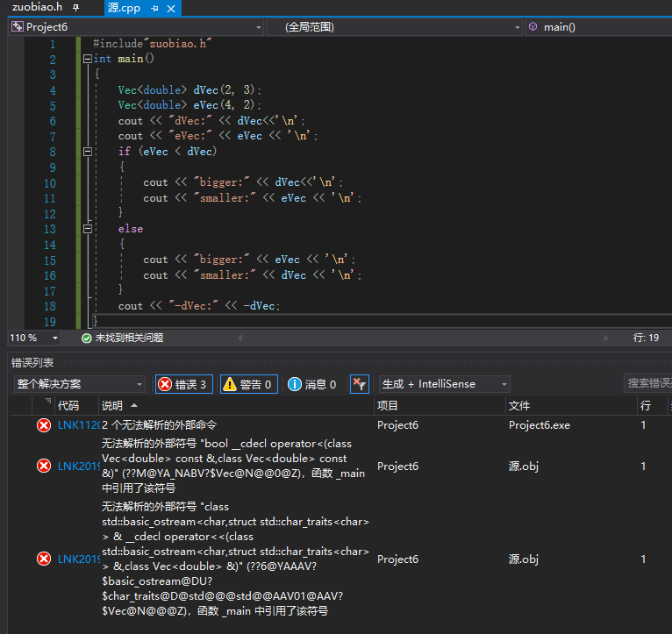Collapse the else block
The image size is (672, 634).
[x=87, y=229]
